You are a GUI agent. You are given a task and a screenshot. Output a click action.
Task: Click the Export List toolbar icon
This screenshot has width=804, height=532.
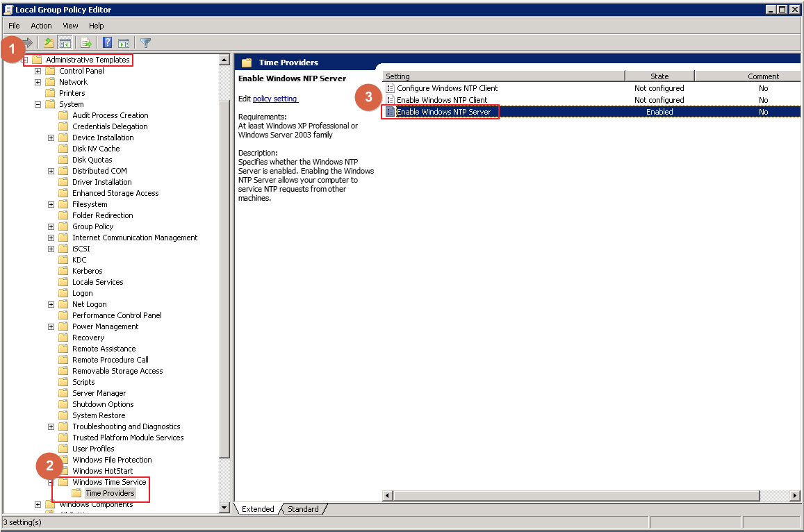click(86, 42)
